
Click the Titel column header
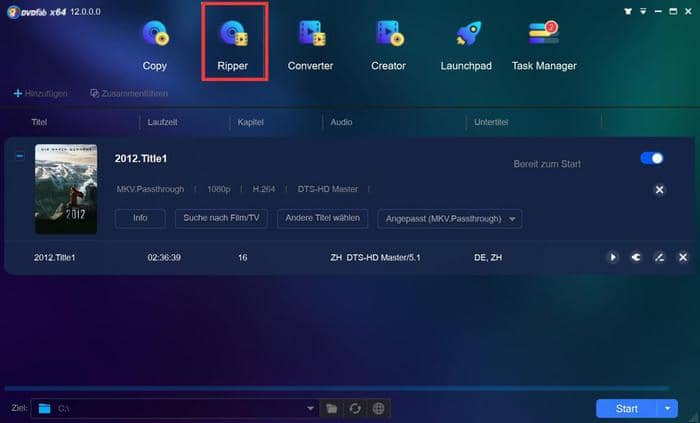coord(39,122)
